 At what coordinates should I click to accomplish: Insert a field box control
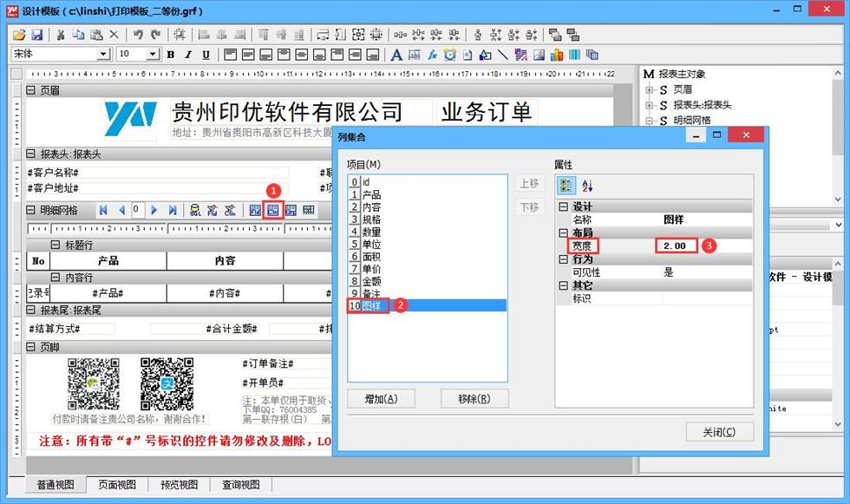(x=415, y=55)
